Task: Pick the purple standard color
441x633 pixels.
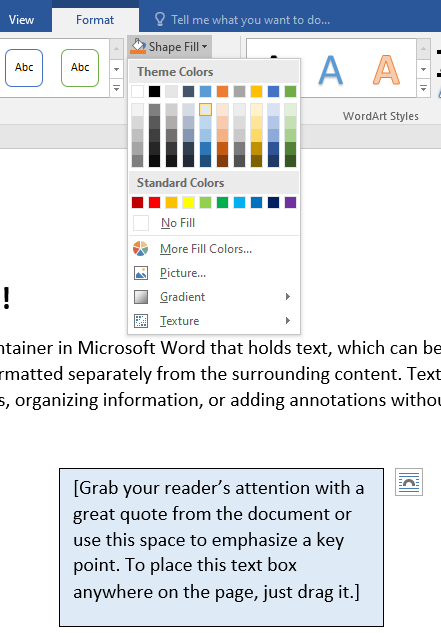Action: (x=290, y=202)
